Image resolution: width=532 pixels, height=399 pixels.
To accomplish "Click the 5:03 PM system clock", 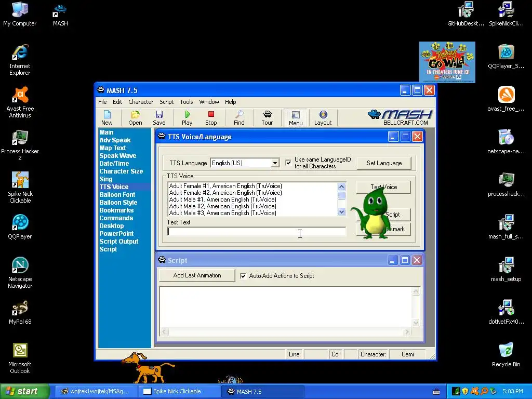I will coord(513,391).
